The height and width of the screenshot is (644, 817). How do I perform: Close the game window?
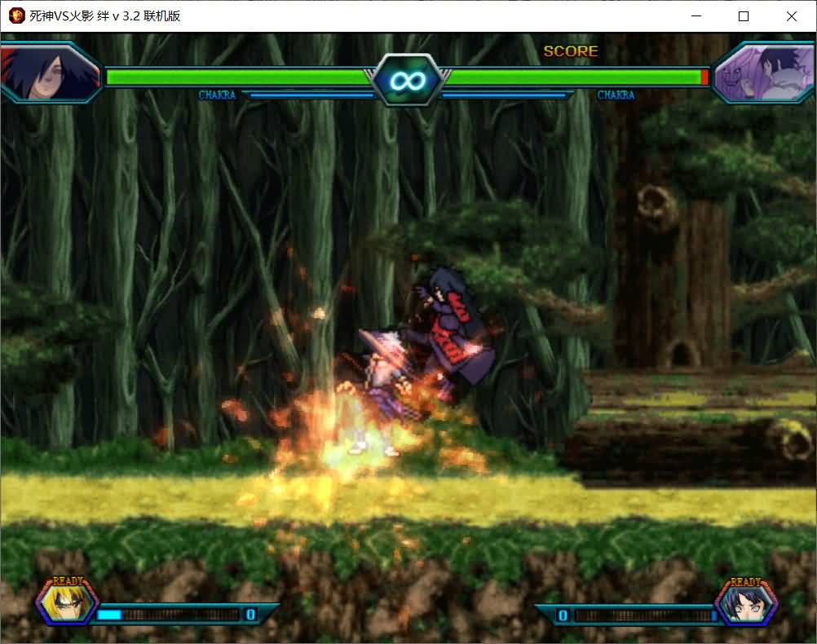click(x=792, y=16)
